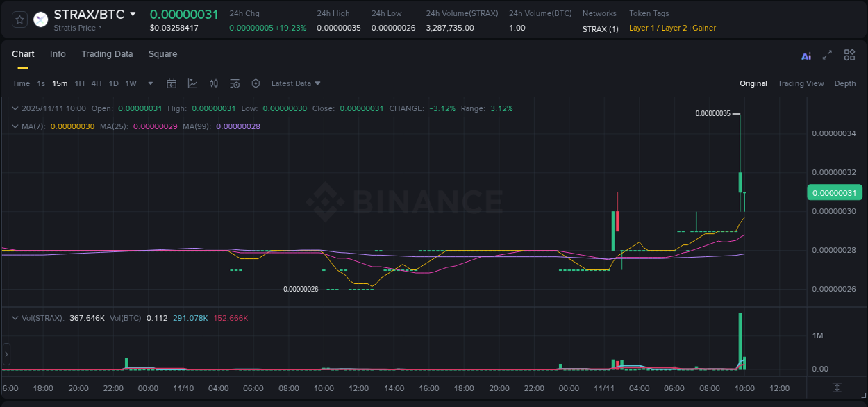Expand chart to fullscreen with arrow icon

pyautogui.click(x=827, y=54)
